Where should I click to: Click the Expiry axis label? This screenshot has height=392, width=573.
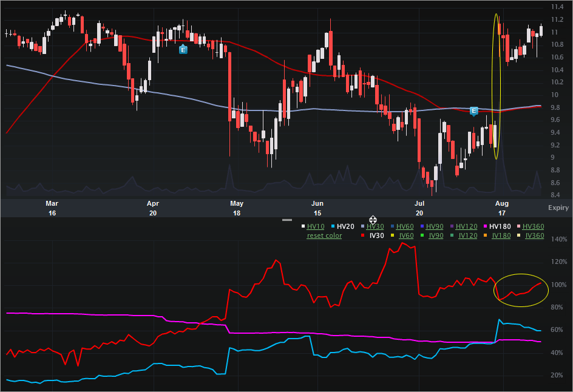[x=558, y=208]
